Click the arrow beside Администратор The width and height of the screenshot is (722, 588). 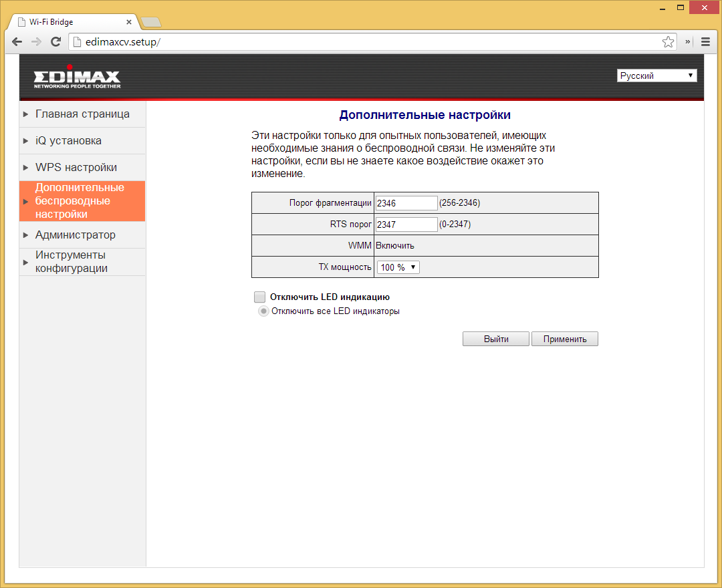point(26,235)
